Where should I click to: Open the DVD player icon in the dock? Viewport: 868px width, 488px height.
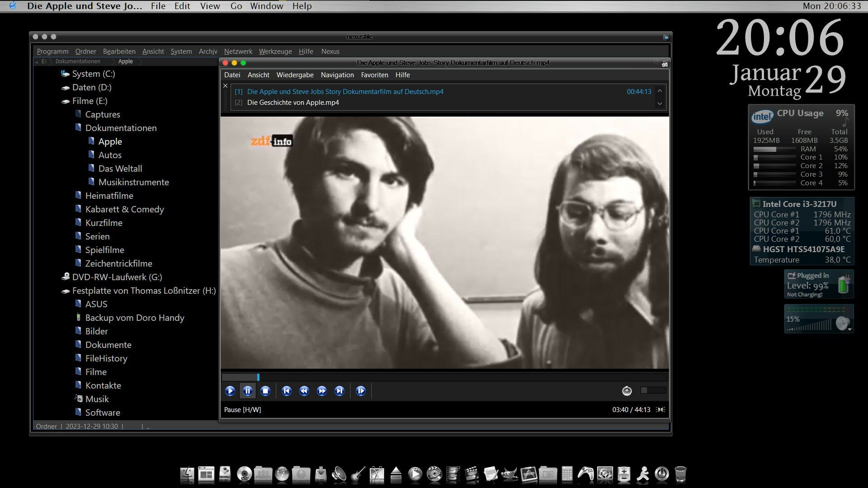point(244,474)
